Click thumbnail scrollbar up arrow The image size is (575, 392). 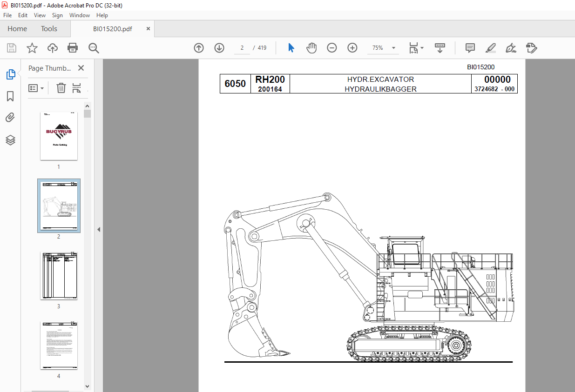click(x=87, y=106)
